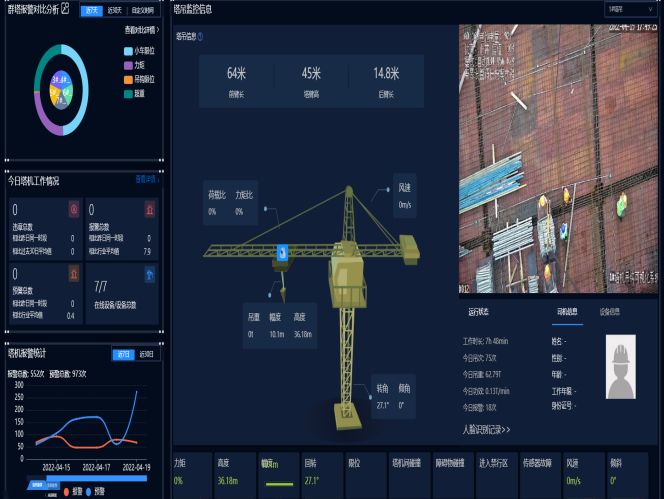Click the 传感器故障 status tile
664x499 pixels.
click(x=541, y=474)
